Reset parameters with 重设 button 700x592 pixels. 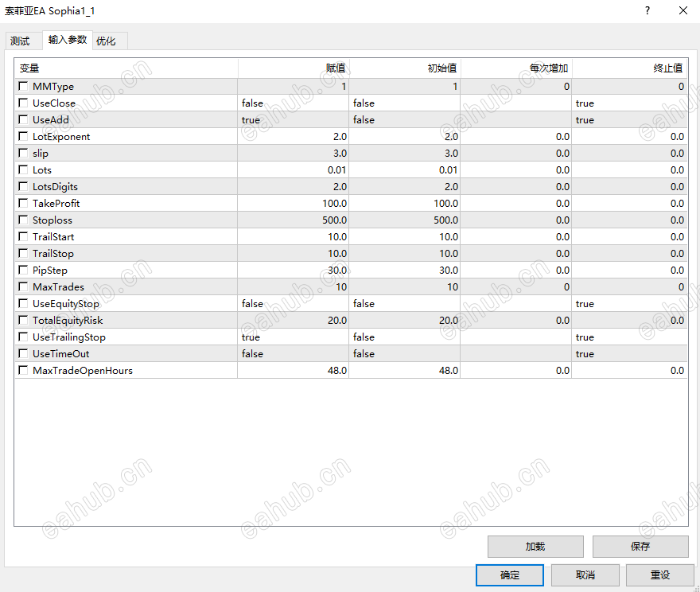[x=659, y=575]
